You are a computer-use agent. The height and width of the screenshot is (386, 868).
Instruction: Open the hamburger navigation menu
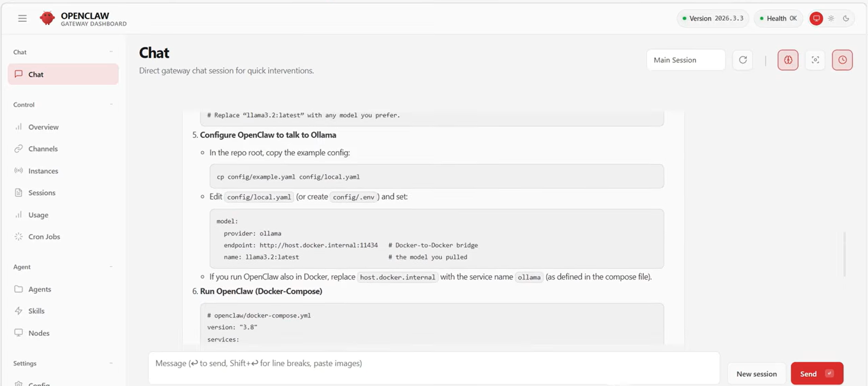tap(22, 18)
